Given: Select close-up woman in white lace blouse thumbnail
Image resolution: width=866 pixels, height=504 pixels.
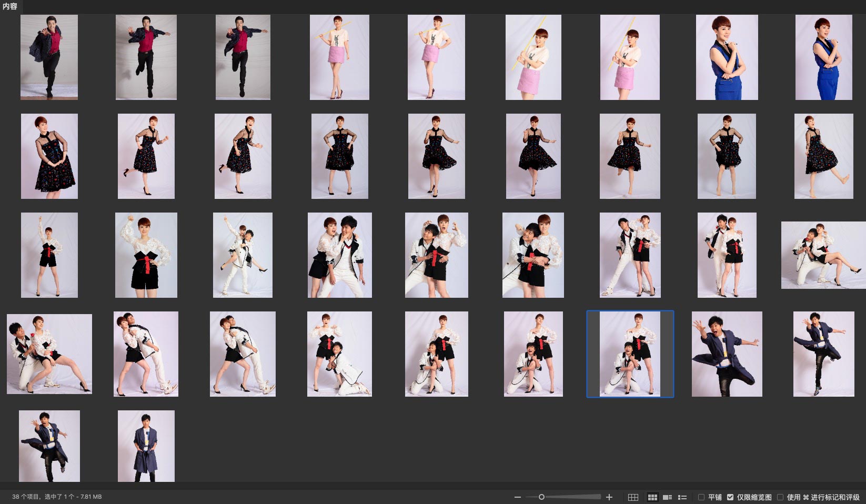Looking at the screenshot, I should click(146, 255).
